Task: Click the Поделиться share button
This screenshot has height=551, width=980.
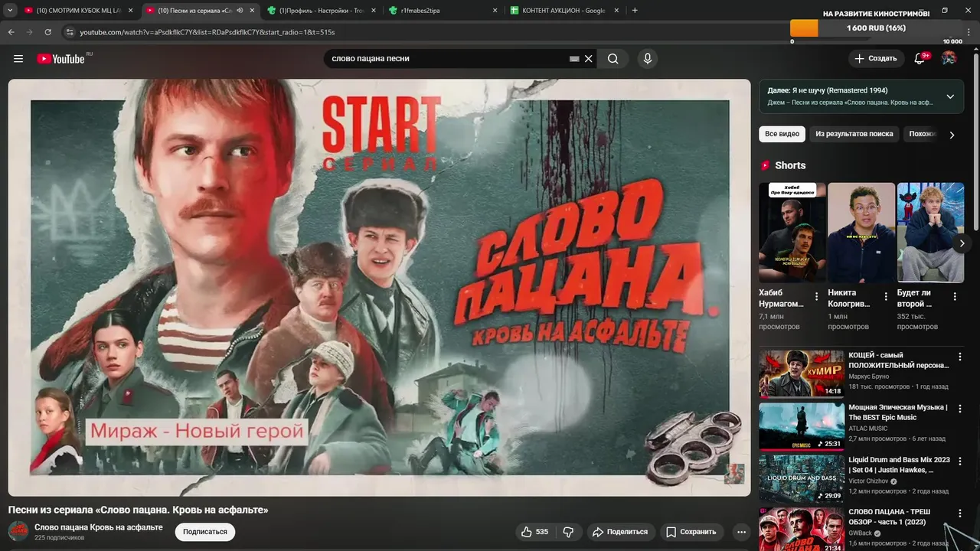Action: point(620,532)
